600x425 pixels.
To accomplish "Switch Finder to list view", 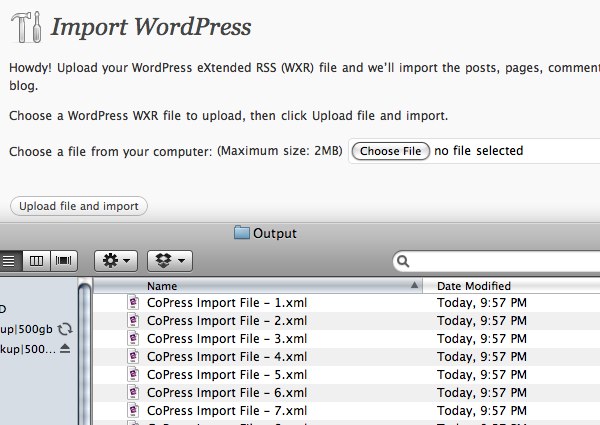I will (9, 261).
